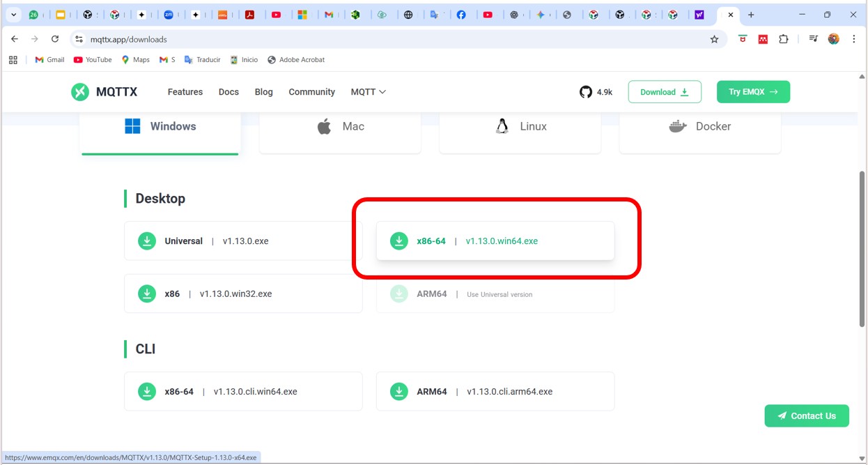Open the Chrome three-dot menu
Screen dimensions: 868x465
coord(854,39)
